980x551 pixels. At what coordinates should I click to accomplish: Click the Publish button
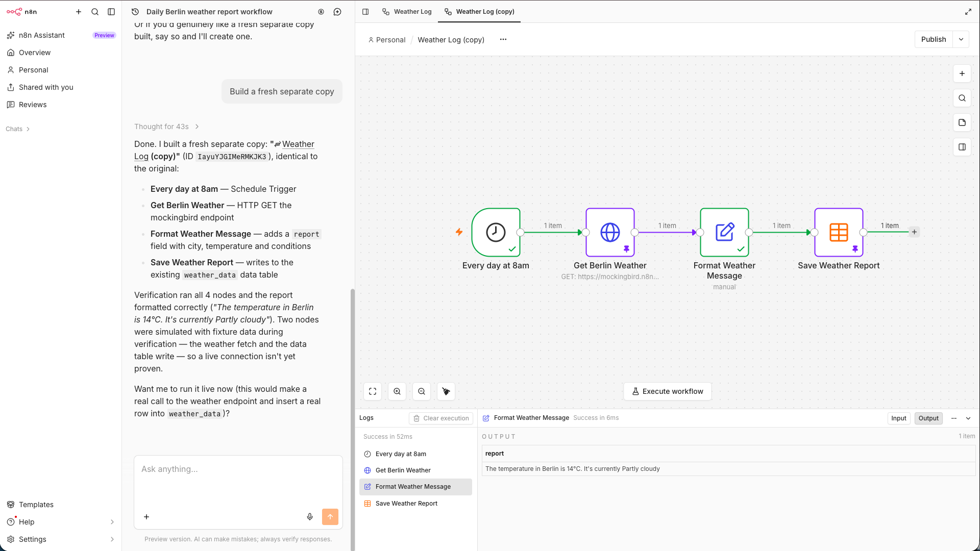click(x=934, y=39)
